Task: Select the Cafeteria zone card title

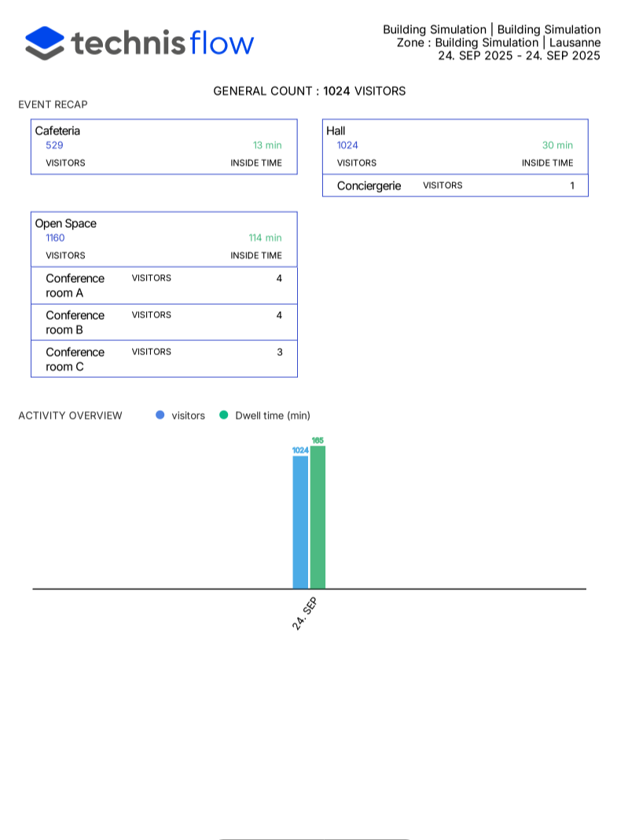Action: tap(57, 130)
